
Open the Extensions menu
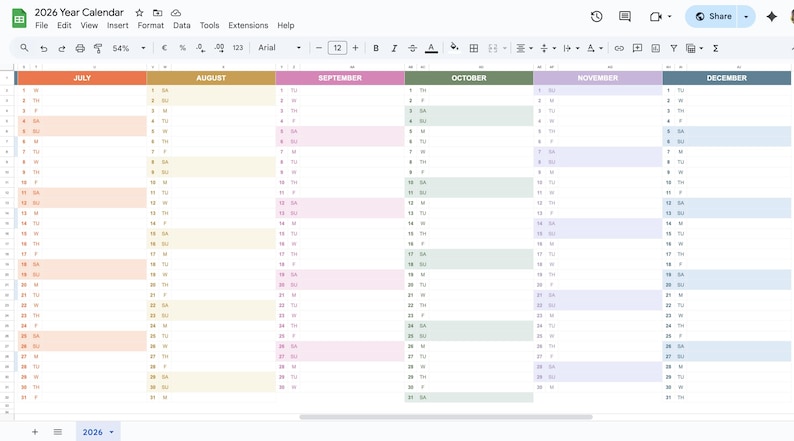coord(248,25)
